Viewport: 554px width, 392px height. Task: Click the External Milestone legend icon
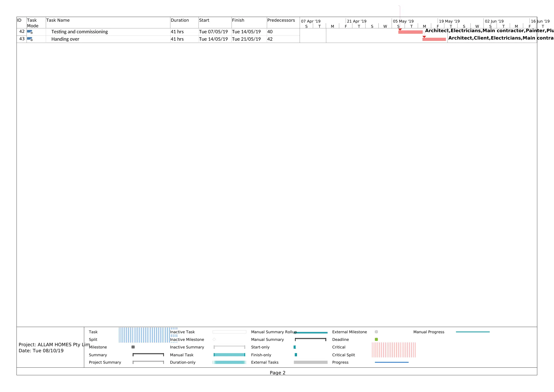coord(376,332)
